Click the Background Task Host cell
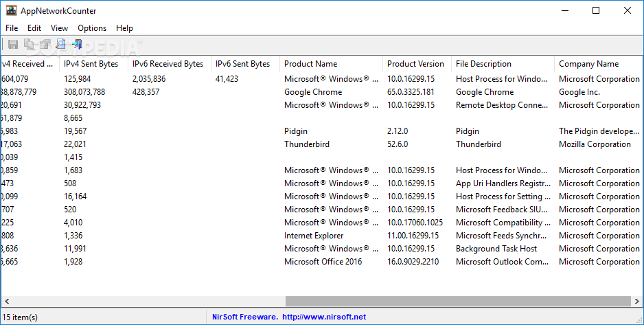 [x=496, y=249]
